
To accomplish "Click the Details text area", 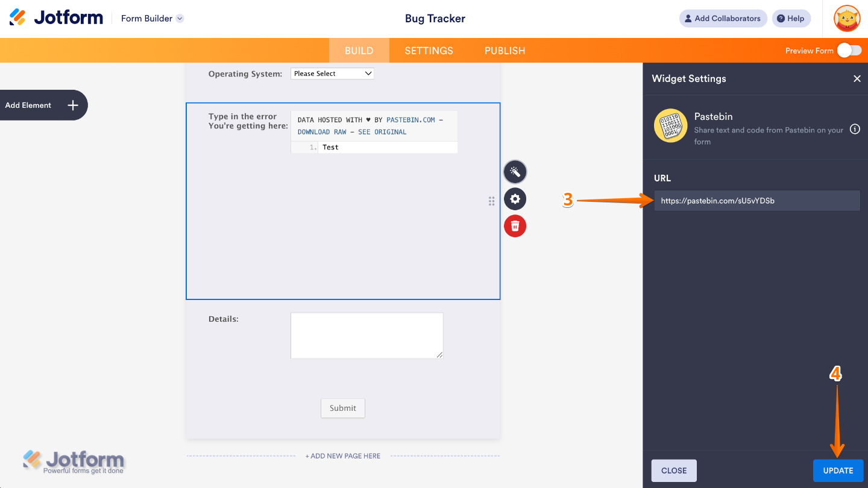I will pyautogui.click(x=366, y=335).
